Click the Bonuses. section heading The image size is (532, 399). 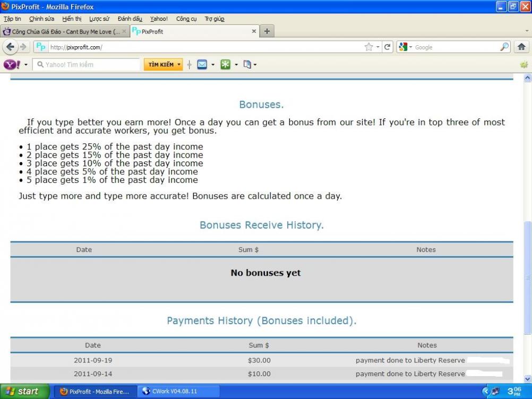tap(261, 104)
